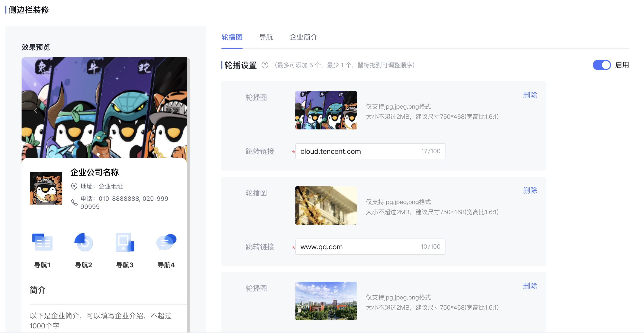Click the aerial campus carousel thumbnail
This screenshot has height=336, width=644.
point(326,301)
